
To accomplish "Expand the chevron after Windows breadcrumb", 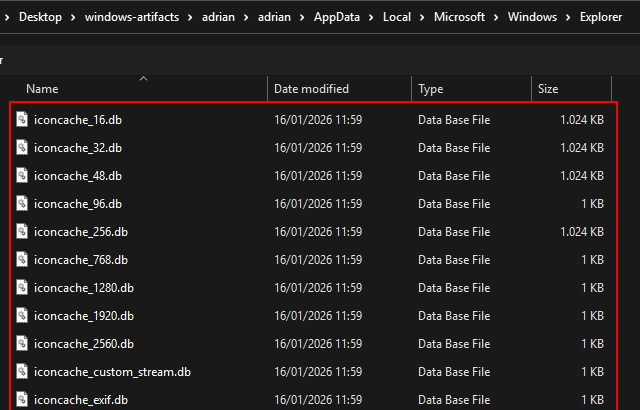I will [567, 17].
